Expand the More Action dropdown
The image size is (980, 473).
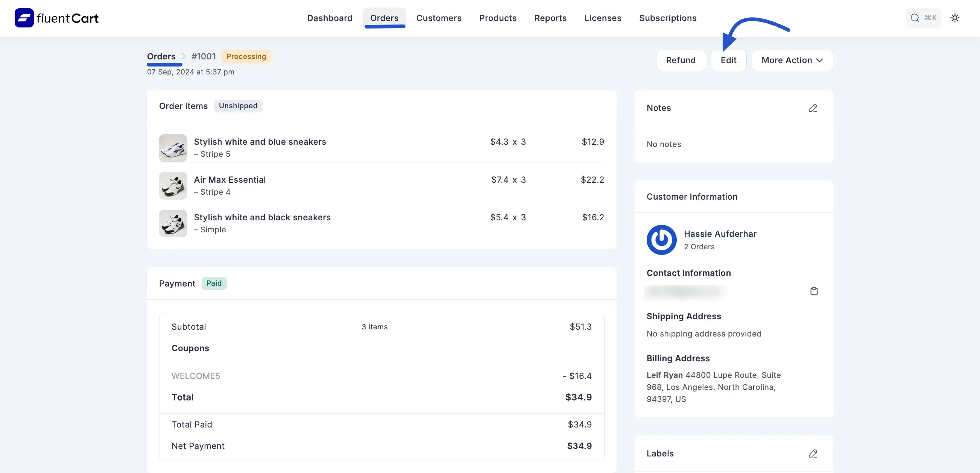[x=792, y=60]
